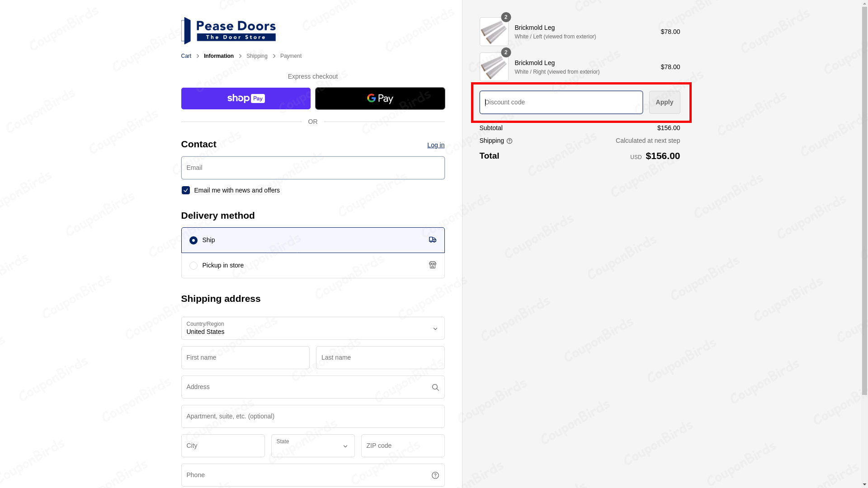Click the store icon beside Pickup in store

pos(432,265)
